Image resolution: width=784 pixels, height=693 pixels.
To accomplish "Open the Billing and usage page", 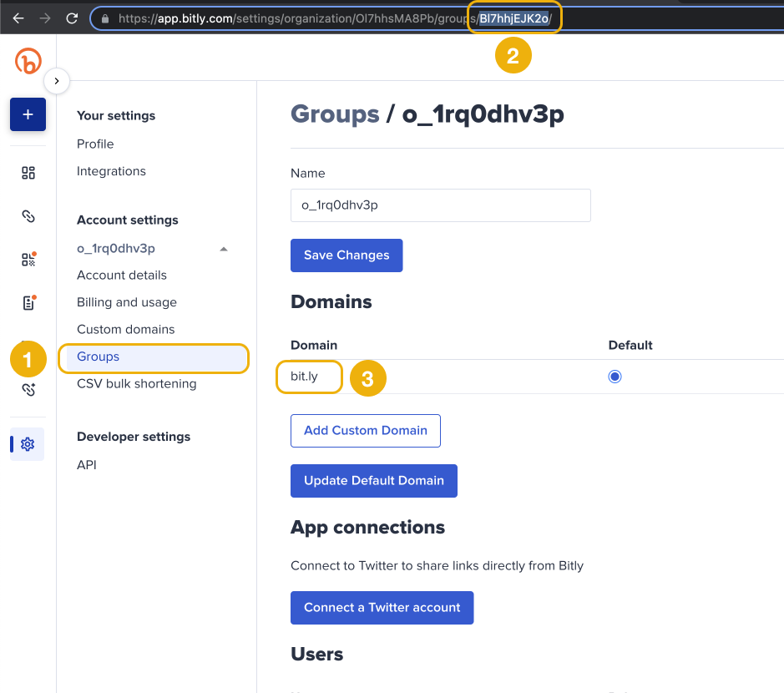I will [127, 302].
